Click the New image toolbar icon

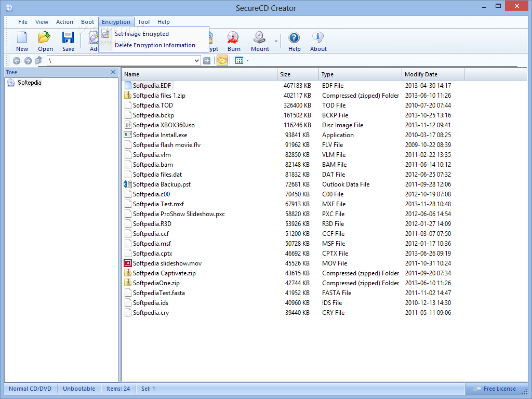[22, 37]
